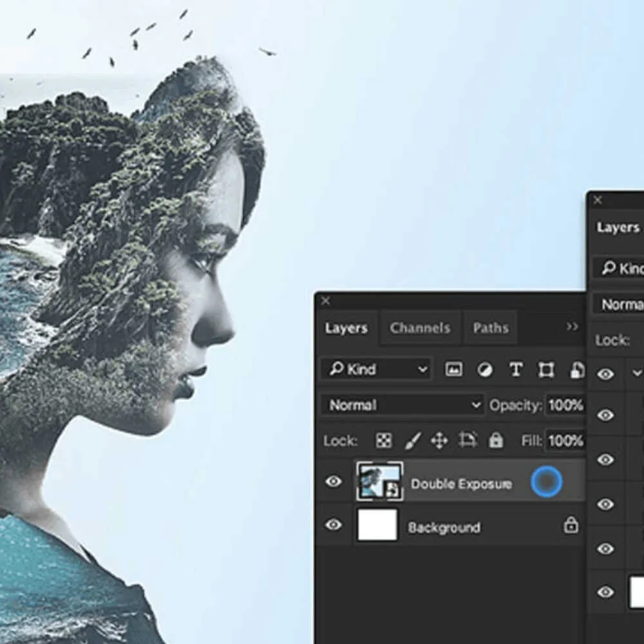Click the lock all padlock icon
The image size is (644, 644).
point(495,441)
